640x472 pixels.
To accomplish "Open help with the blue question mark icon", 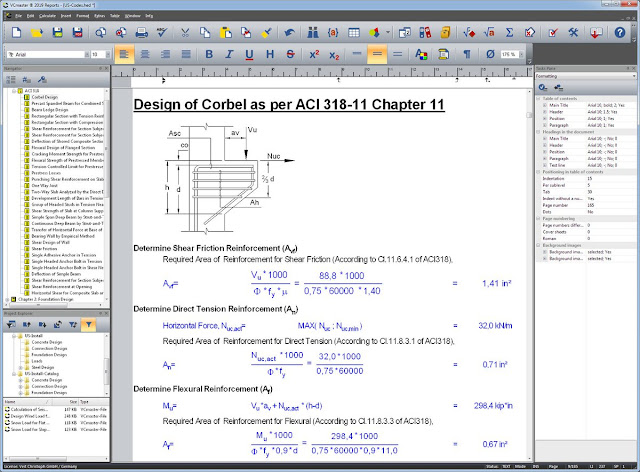I will point(620,32).
